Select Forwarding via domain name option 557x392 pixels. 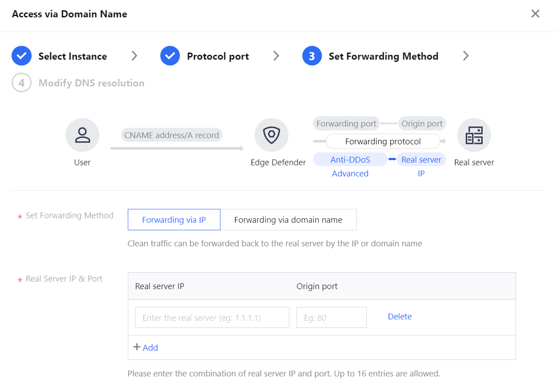click(288, 220)
